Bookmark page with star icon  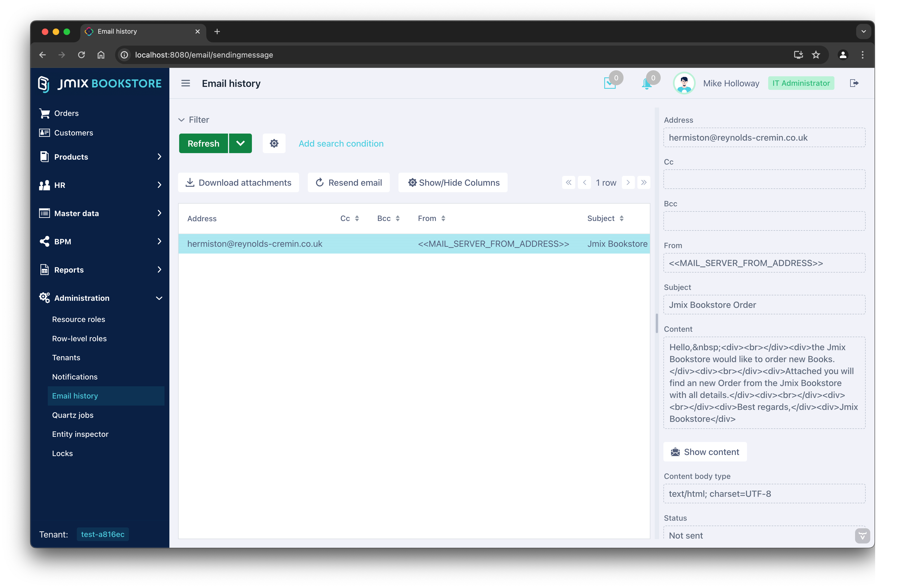click(x=816, y=55)
